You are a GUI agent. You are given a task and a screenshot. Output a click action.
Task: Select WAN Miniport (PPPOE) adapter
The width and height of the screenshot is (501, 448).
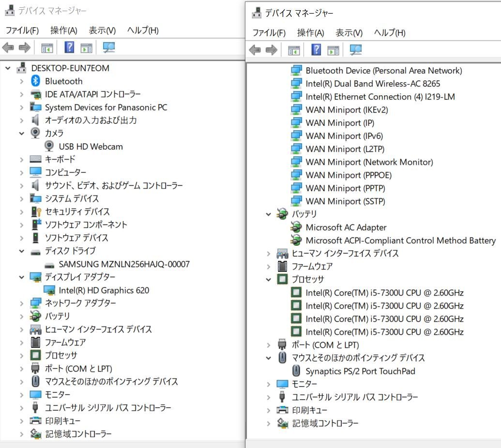coord(349,175)
